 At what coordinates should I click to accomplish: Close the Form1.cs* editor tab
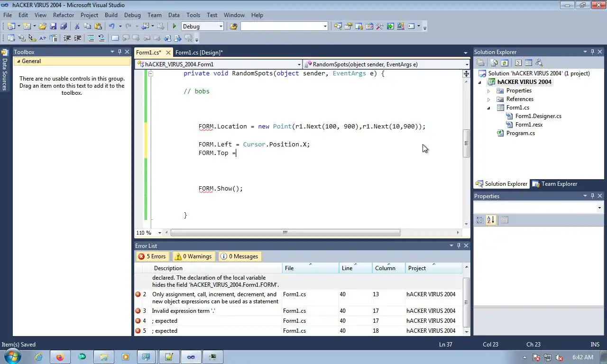pyautogui.click(x=168, y=53)
